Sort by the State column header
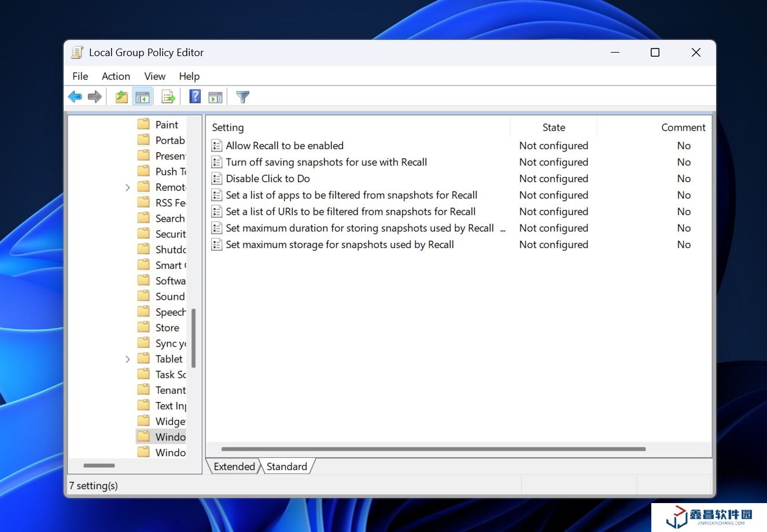This screenshot has height=532, width=767. tap(554, 128)
